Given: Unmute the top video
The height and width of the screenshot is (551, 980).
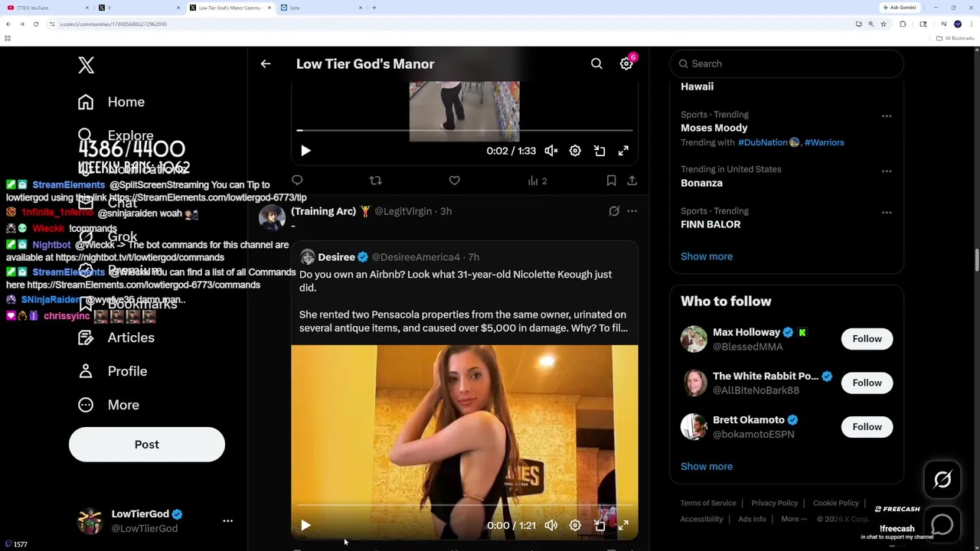Looking at the screenshot, I should tap(551, 151).
